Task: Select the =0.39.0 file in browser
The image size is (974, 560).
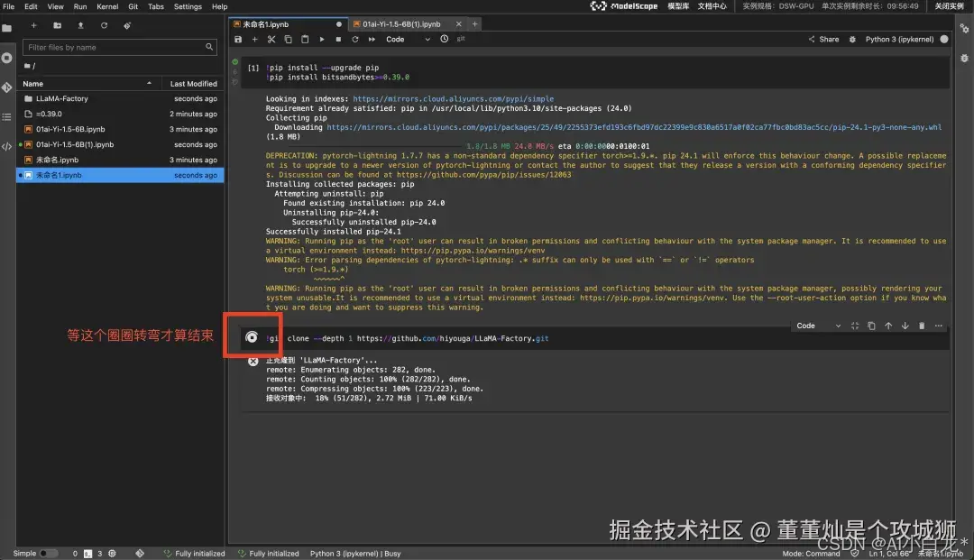Action: tap(121, 115)
